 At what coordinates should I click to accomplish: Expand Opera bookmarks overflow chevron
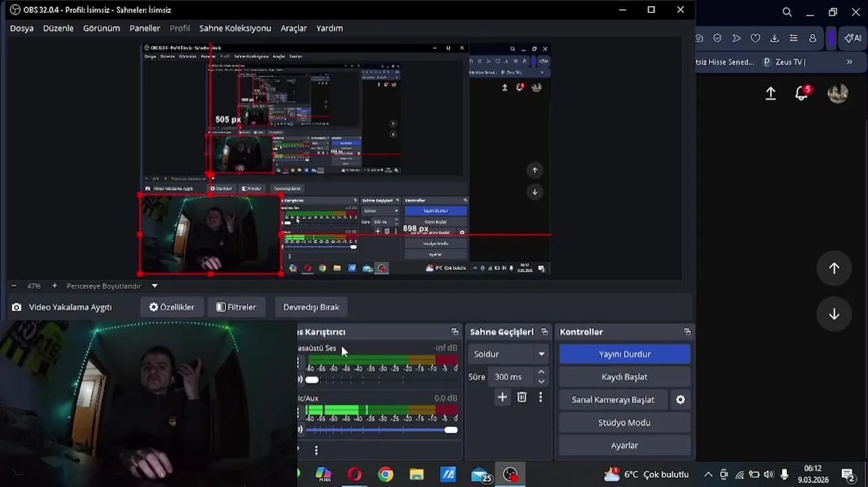click(x=849, y=62)
